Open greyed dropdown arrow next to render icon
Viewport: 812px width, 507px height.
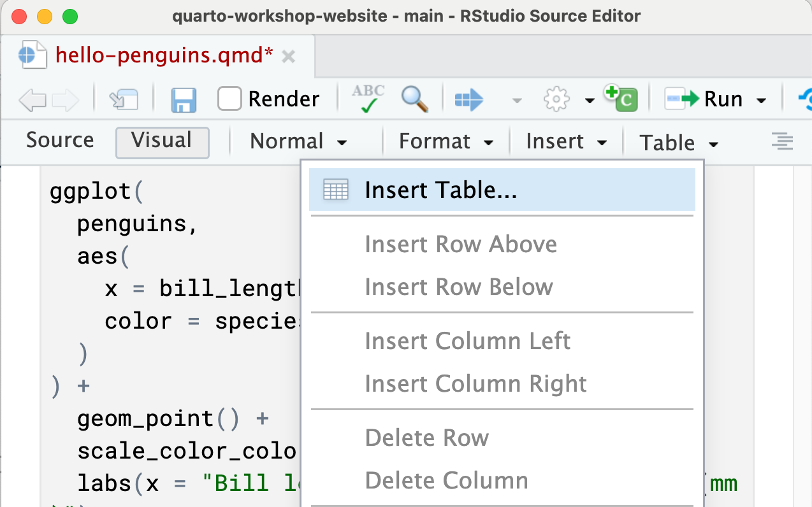point(517,100)
